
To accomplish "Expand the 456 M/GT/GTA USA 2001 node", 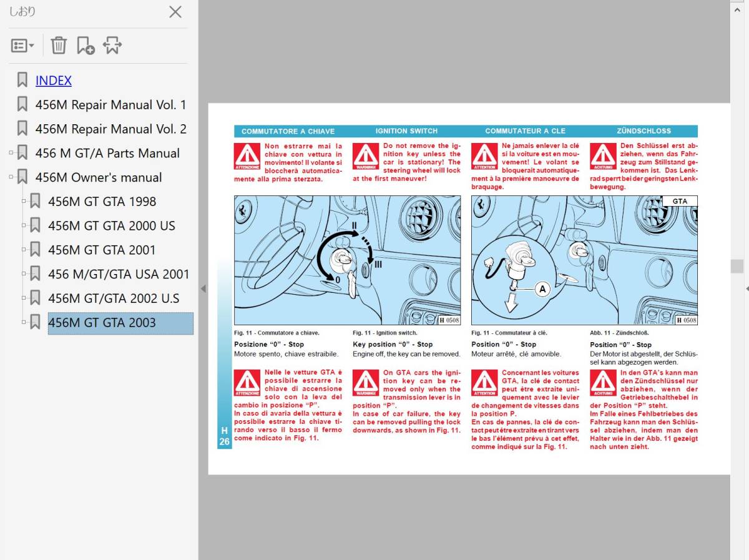I will click(x=24, y=274).
